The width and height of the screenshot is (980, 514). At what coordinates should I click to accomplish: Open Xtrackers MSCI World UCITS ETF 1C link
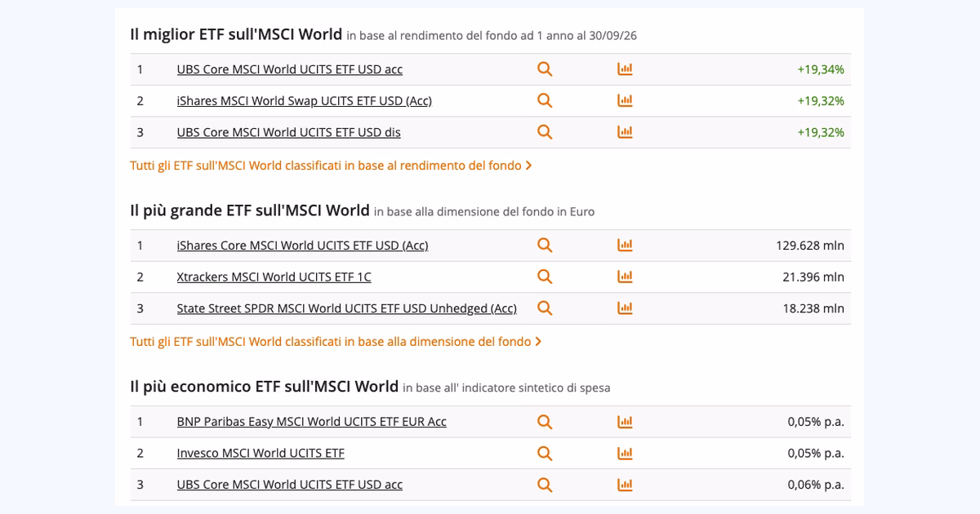(x=274, y=277)
